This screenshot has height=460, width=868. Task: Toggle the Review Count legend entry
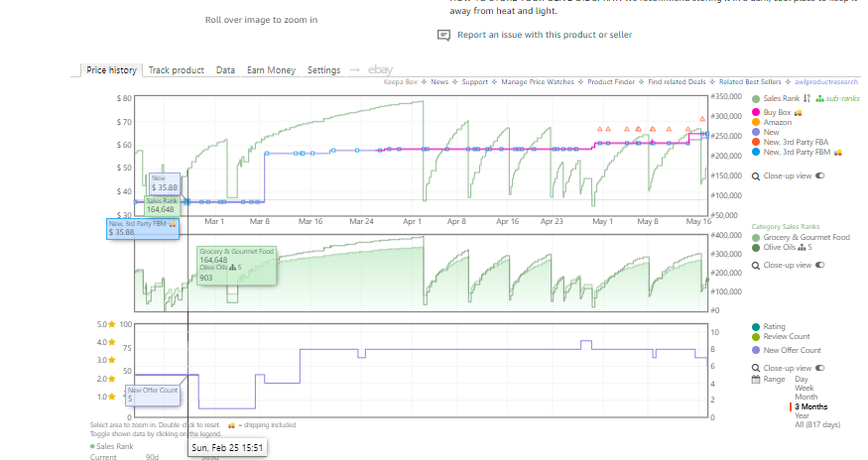781,336
